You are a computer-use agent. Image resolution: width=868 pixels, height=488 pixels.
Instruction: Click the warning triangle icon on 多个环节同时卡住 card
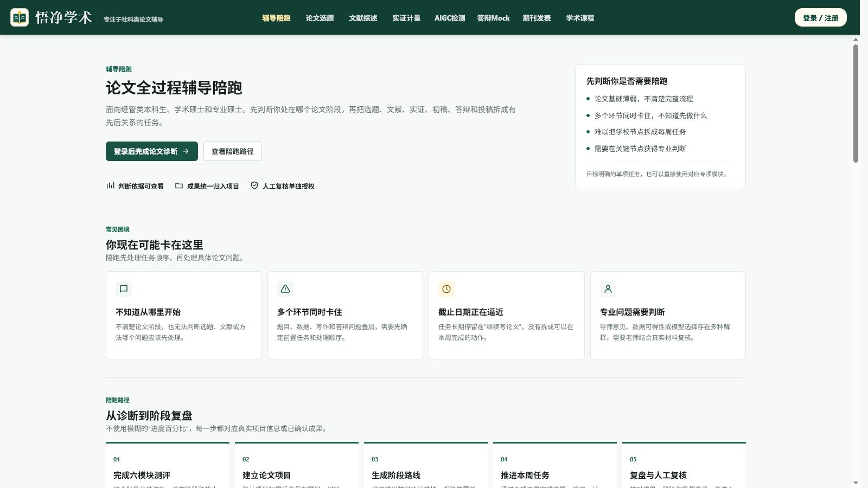pyautogui.click(x=285, y=289)
